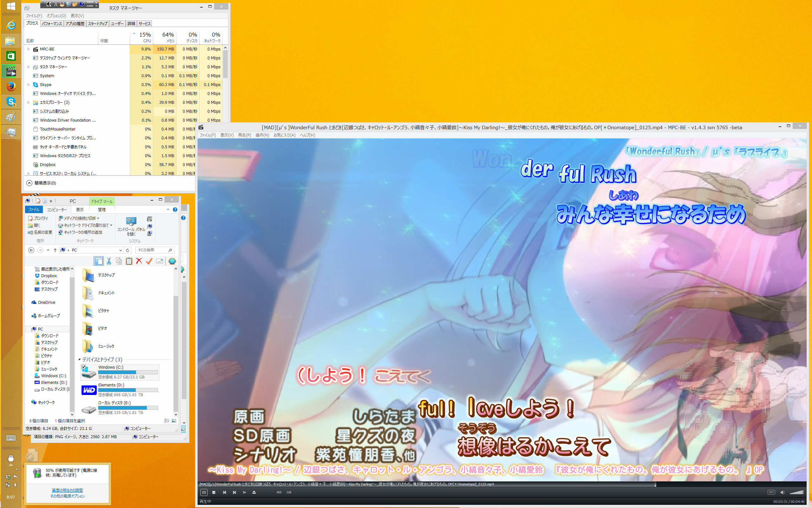Open Firefox from the taskbar

(11, 86)
